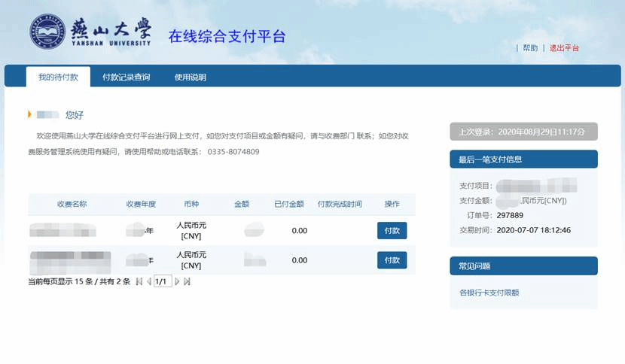This screenshot has height=364, width=625.
Task: Open the 帮助 link
Action: tap(530, 48)
